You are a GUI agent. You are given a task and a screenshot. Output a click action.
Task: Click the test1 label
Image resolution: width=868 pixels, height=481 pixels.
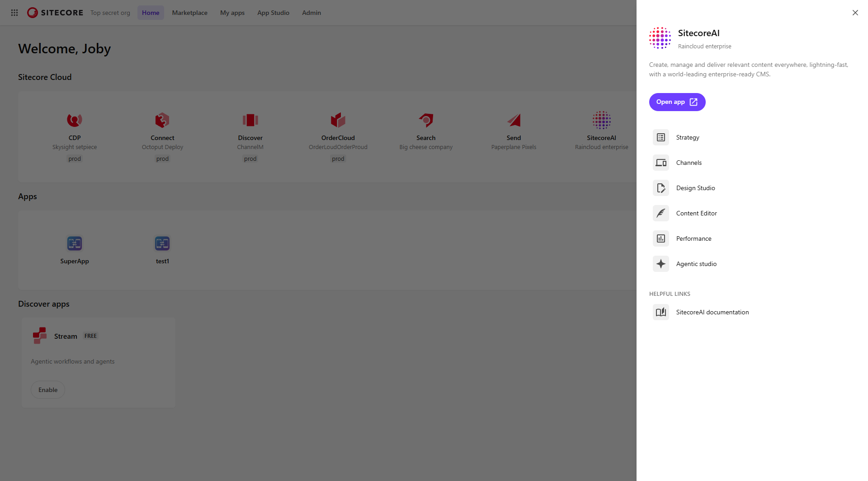tap(162, 262)
